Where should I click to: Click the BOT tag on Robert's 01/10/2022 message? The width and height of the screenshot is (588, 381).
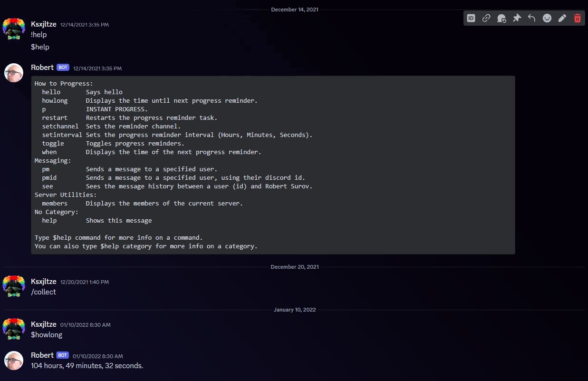[63, 355]
